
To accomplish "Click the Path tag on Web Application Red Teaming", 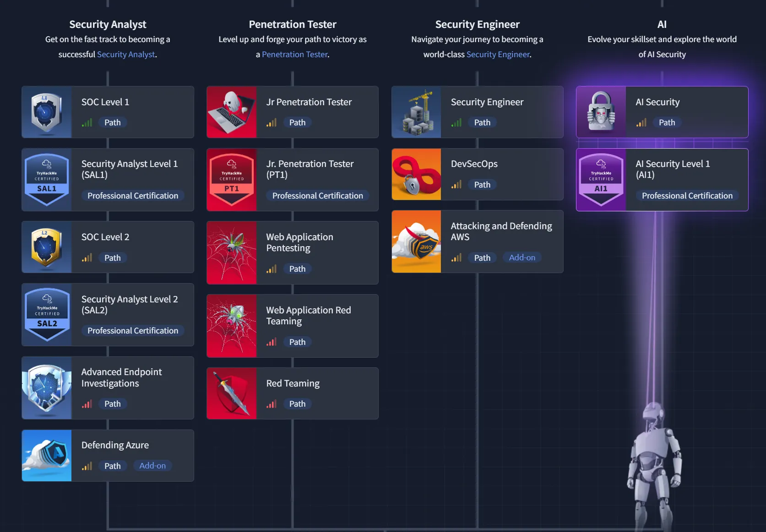I will [x=298, y=342].
